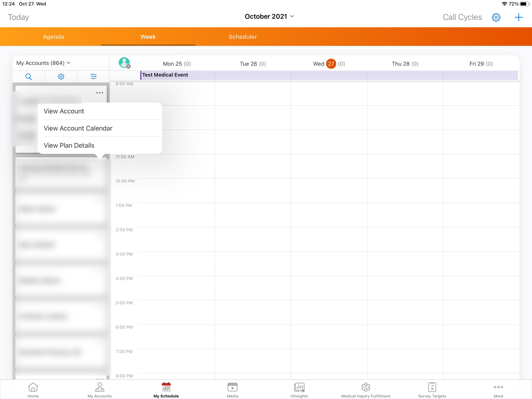Viewport: 532px width, 399px height.
Task: Go to Medical Inquiry Fulfillment
Action: coord(366,390)
